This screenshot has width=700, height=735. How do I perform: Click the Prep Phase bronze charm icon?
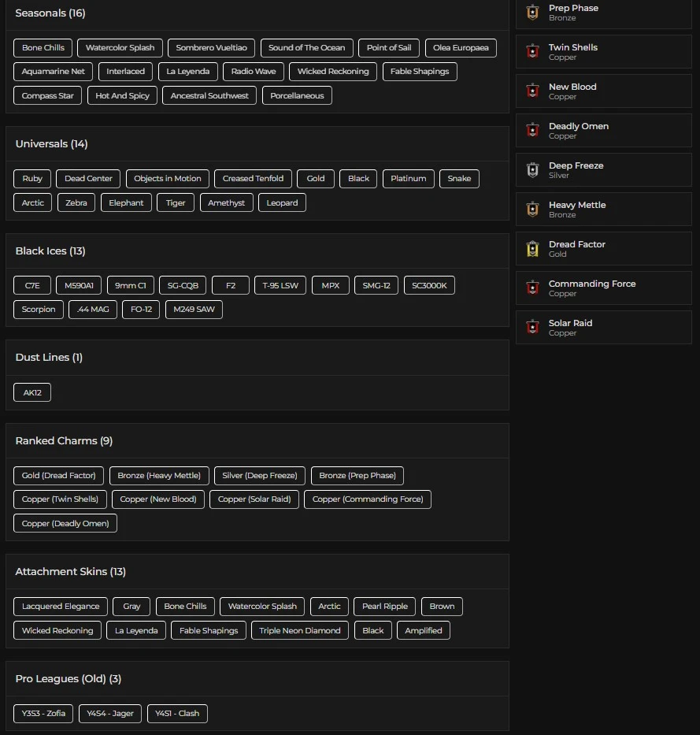tap(532, 13)
